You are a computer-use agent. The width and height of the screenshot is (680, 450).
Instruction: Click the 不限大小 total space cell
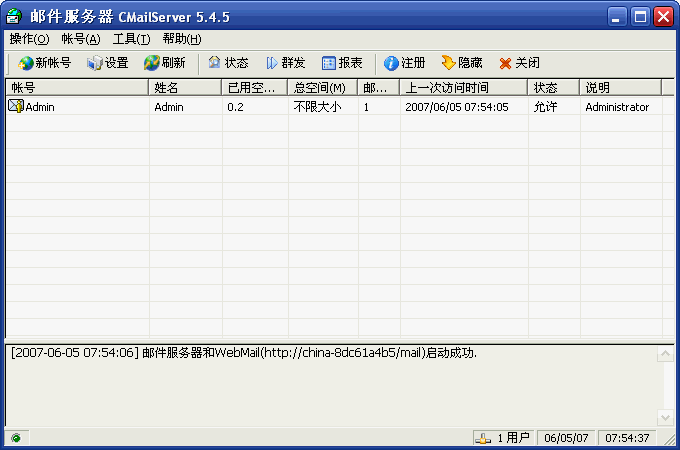(317, 107)
